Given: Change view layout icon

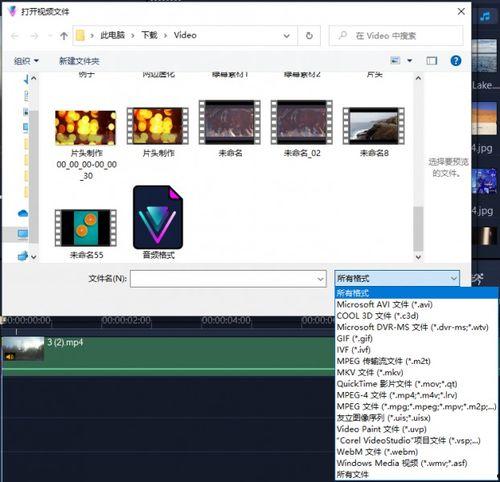Looking at the screenshot, I should pos(395,60).
